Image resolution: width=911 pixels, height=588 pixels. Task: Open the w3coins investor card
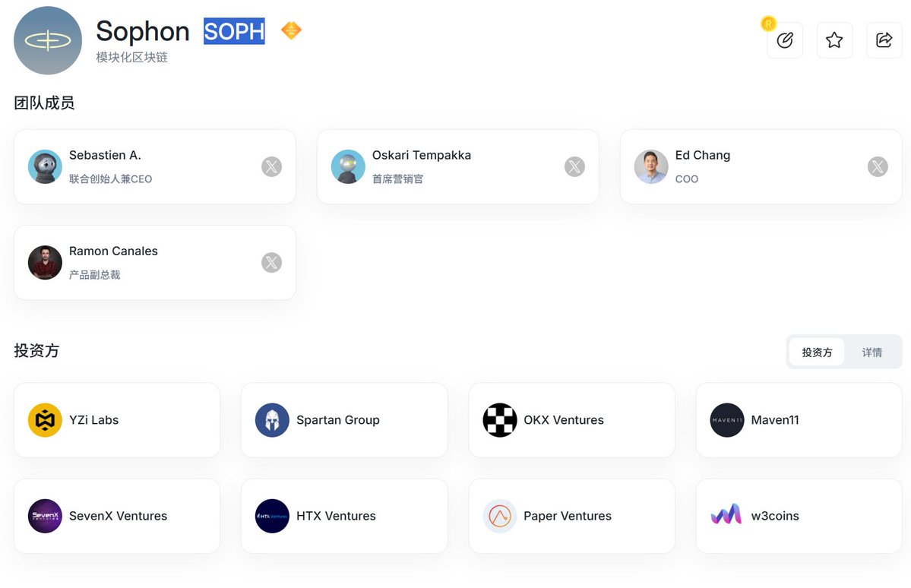[x=799, y=516]
